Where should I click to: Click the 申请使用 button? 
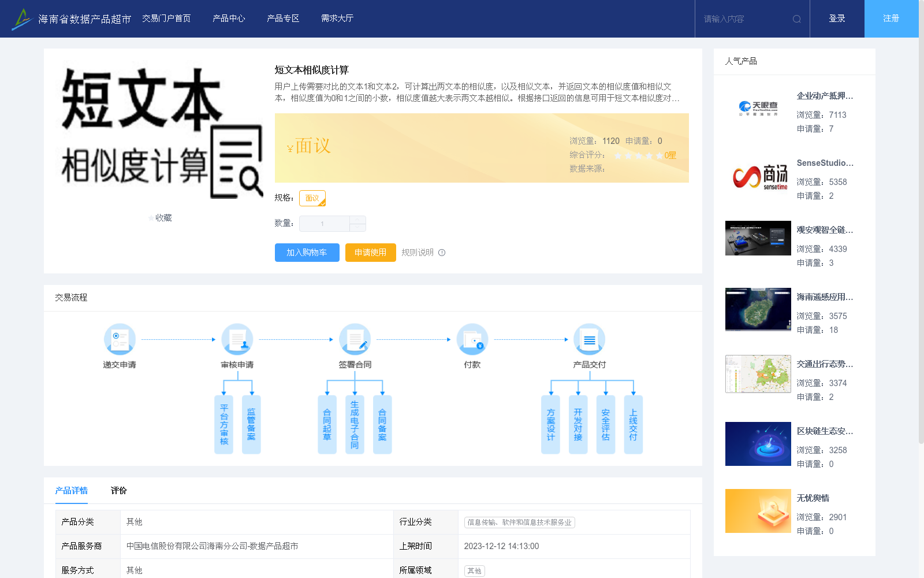(371, 253)
